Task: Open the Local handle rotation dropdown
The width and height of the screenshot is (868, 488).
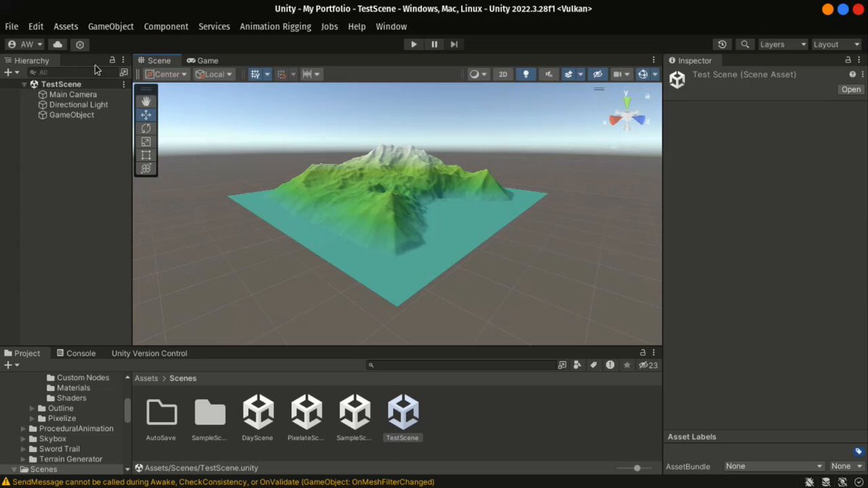Action: coord(214,74)
